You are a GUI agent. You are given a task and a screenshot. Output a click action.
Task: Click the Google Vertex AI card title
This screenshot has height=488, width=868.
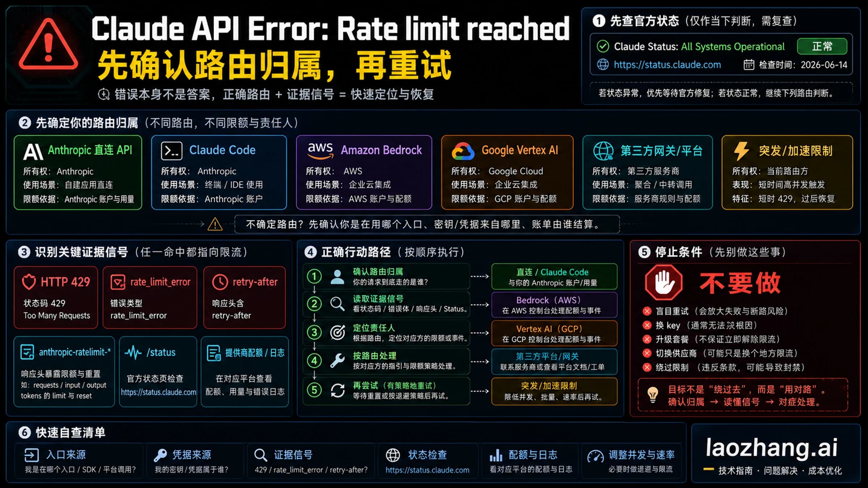point(520,150)
